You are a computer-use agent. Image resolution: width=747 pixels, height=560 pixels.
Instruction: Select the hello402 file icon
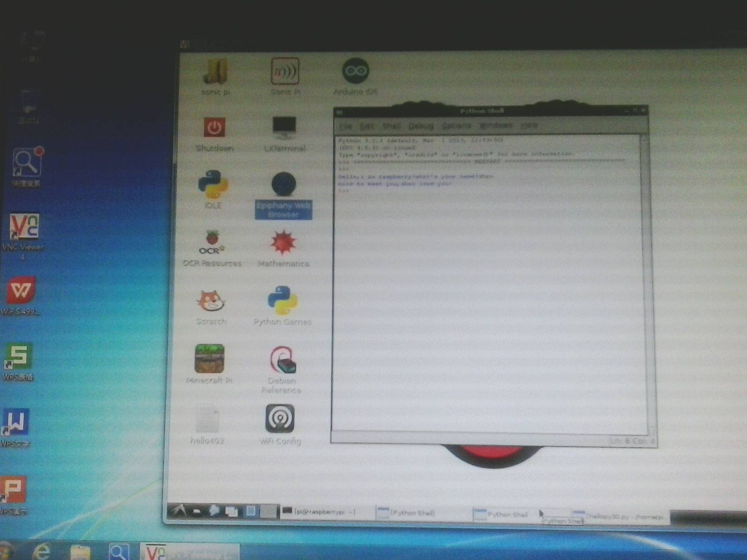208,419
